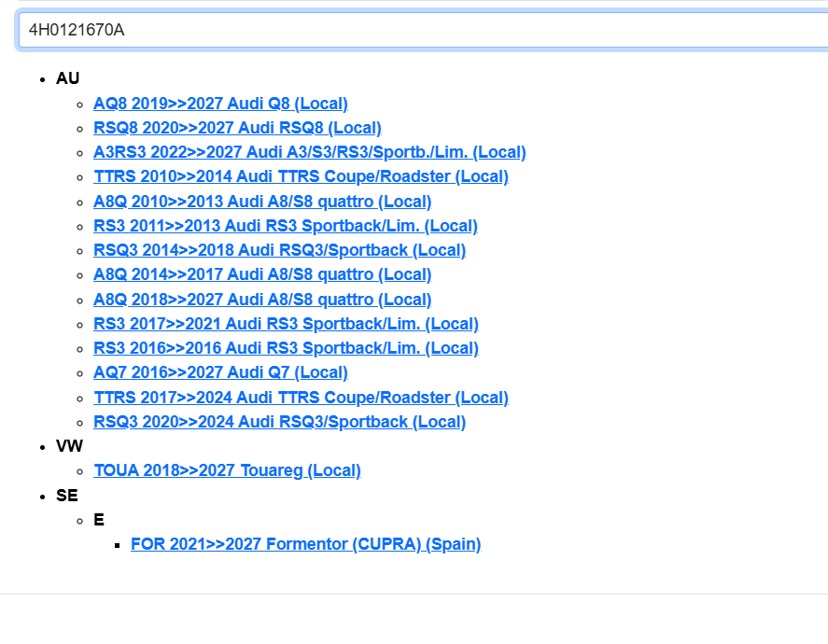Open TOUA 2018>>2027 Touareg link
This screenshot has width=828, height=644.
(x=227, y=470)
